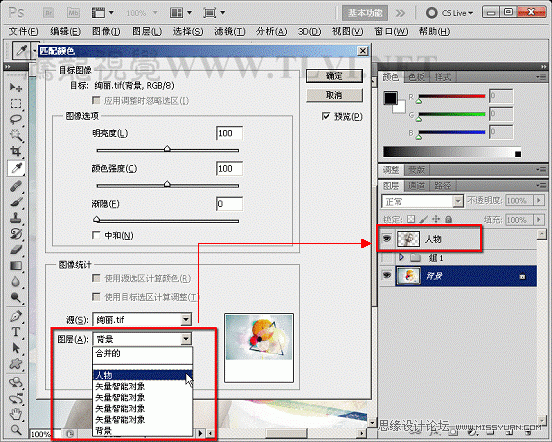Click the Luminance slider handle

pyautogui.click(x=167, y=149)
